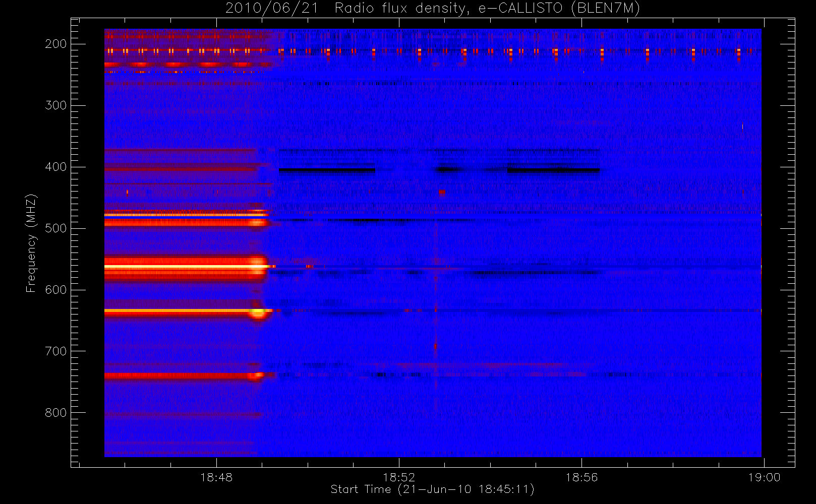Click the 700 frequency tick label

(55, 351)
